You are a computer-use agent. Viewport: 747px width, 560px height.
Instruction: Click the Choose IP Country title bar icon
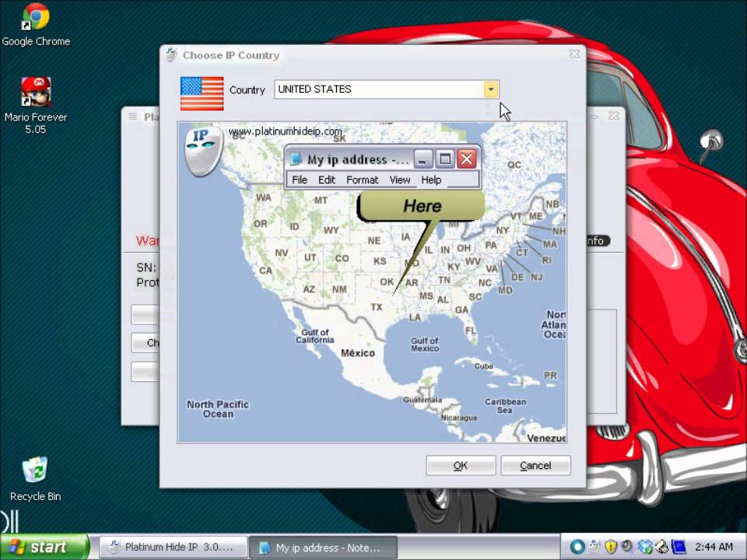pos(171,54)
